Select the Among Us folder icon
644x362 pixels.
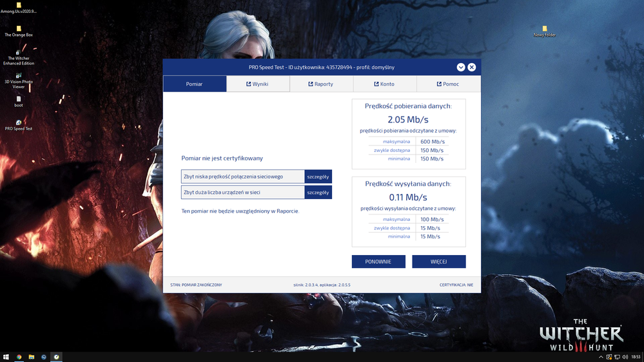pos(19,8)
